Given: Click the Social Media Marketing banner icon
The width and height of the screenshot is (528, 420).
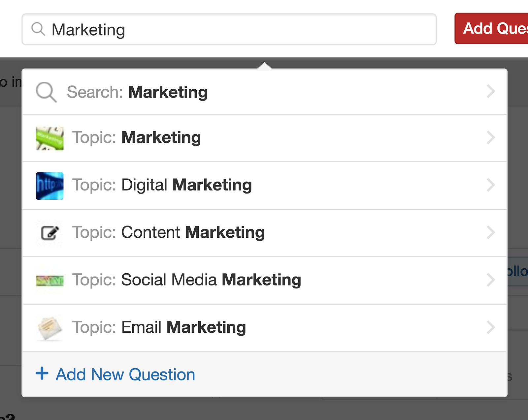Looking at the screenshot, I should coord(49,281).
